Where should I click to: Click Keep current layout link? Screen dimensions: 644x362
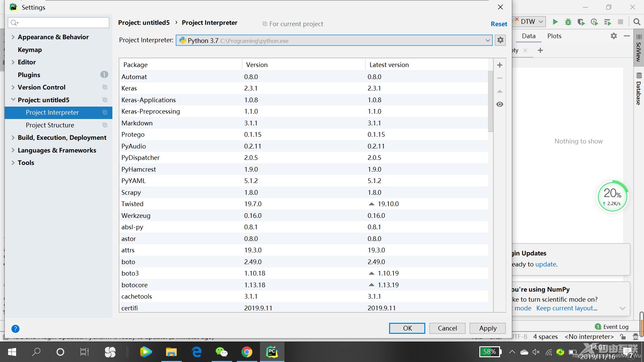pos(567,308)
